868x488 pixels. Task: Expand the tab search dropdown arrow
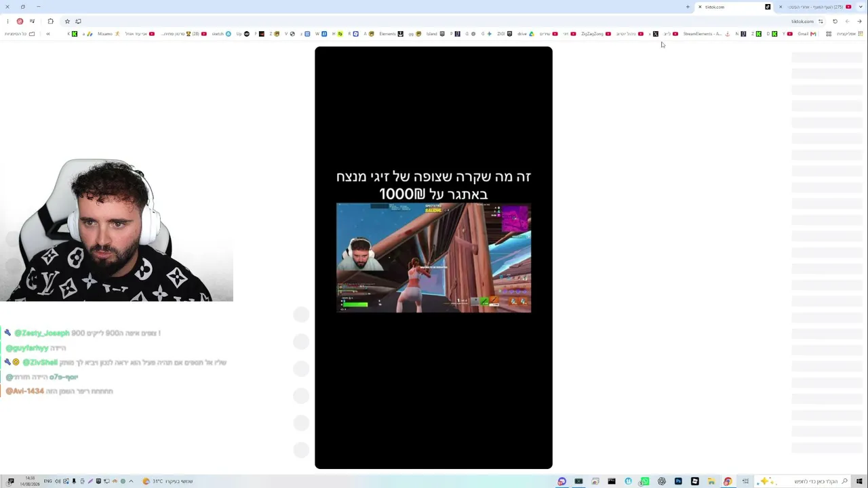coord(859,7)
